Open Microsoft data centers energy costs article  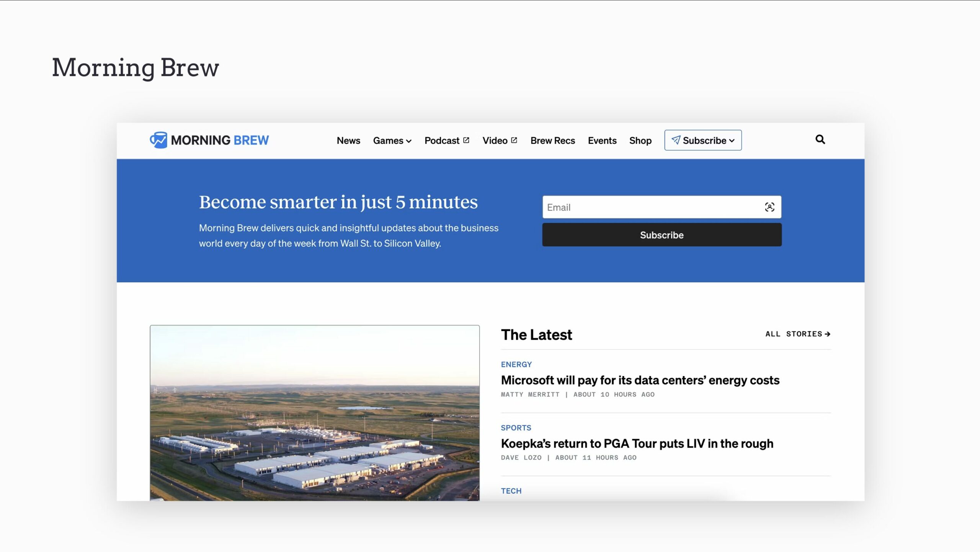click(x=640, y=380)
